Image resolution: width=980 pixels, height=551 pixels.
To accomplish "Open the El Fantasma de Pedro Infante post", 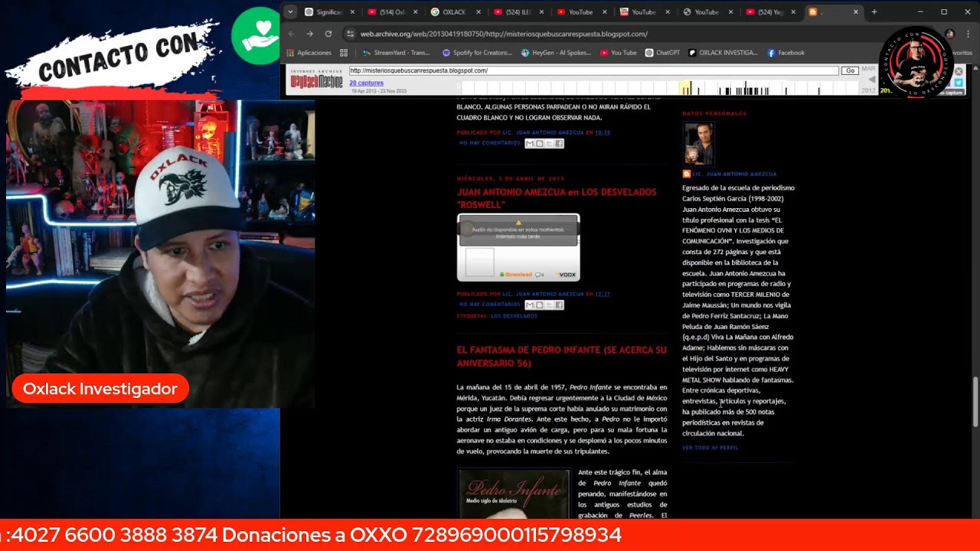I will [561, 356].
